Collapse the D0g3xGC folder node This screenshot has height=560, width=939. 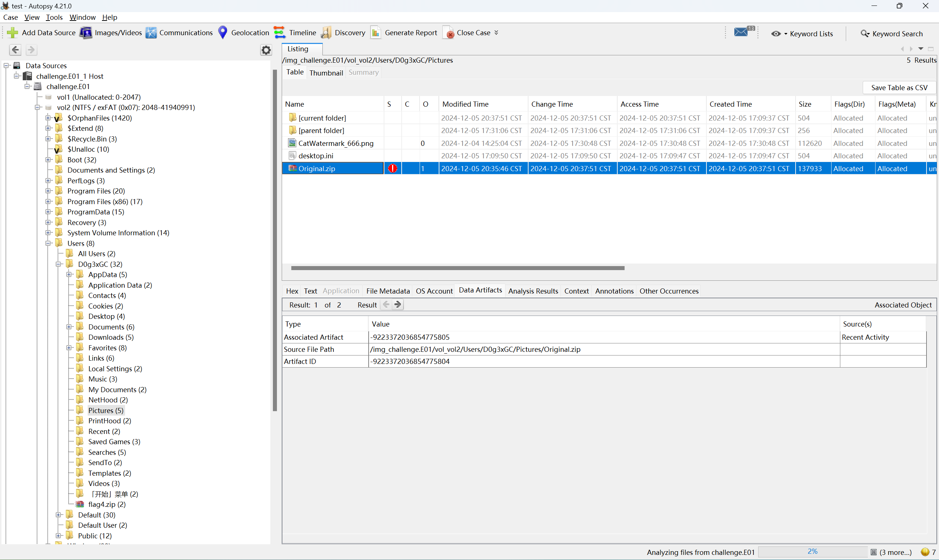pos(59,264)
